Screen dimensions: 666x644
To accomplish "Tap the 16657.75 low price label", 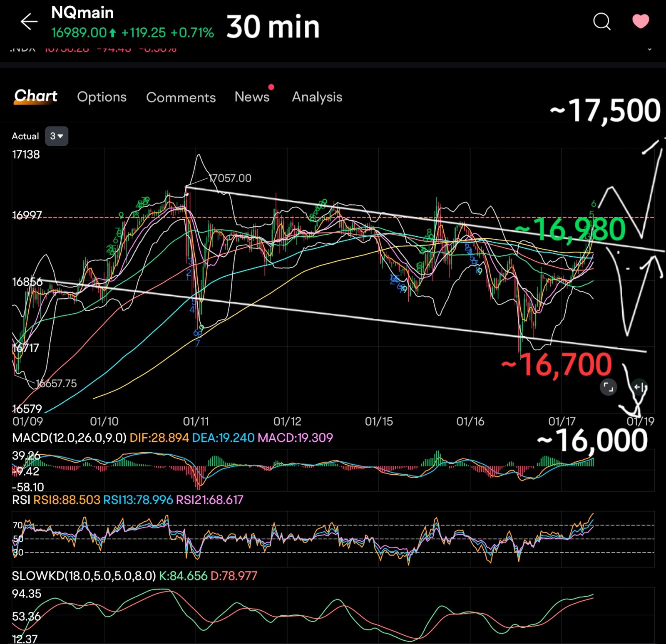I will point(56,383).
